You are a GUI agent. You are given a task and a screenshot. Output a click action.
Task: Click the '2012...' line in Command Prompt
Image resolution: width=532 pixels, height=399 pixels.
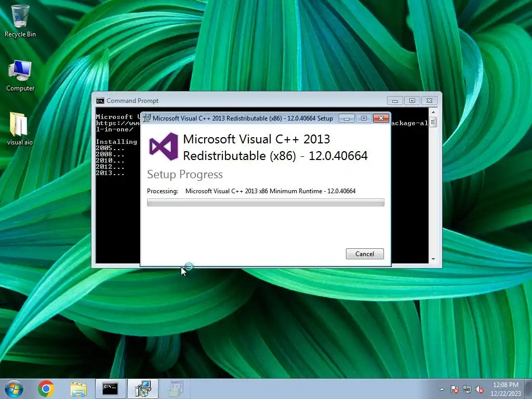(x=110, y=167)
